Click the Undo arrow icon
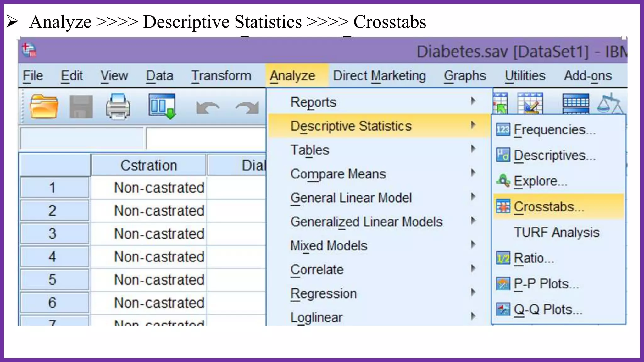The width and height of the screenshot is (644, 362). [207, 108]
